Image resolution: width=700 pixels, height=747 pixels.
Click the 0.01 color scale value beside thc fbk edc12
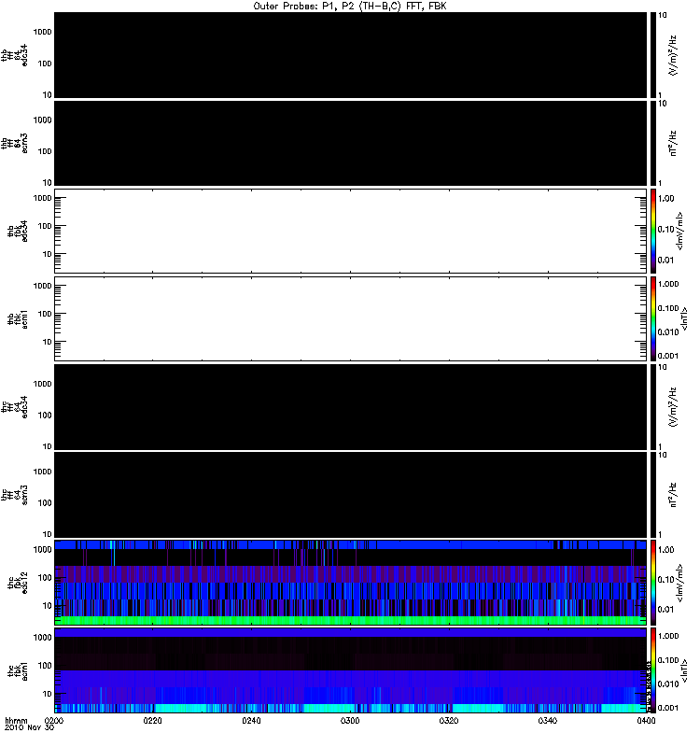pyautogui.click(x=666, y=609)
